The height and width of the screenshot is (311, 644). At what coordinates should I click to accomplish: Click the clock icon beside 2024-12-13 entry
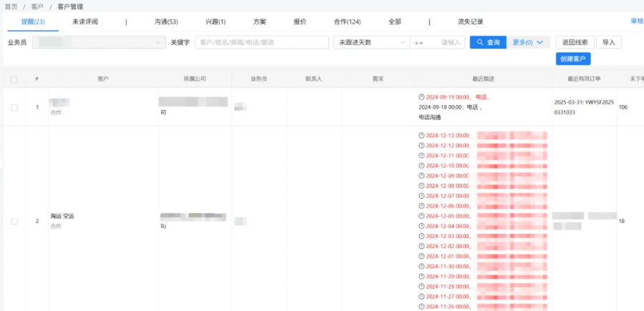[x=421, y=135]
